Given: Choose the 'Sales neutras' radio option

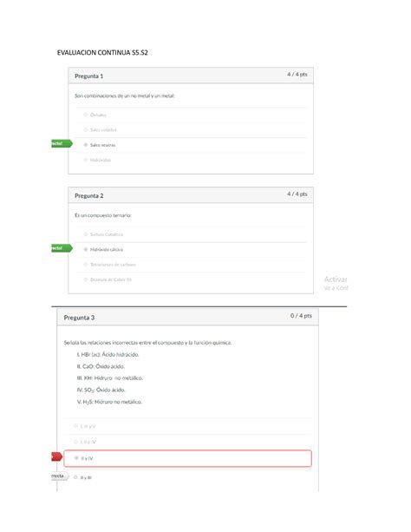Looking at the screenshot, I should point(86,145).
